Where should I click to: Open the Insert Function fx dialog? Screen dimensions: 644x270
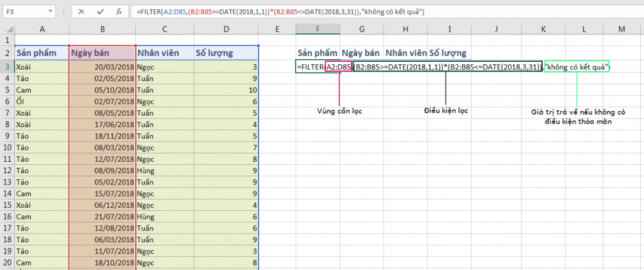point(118,12)
